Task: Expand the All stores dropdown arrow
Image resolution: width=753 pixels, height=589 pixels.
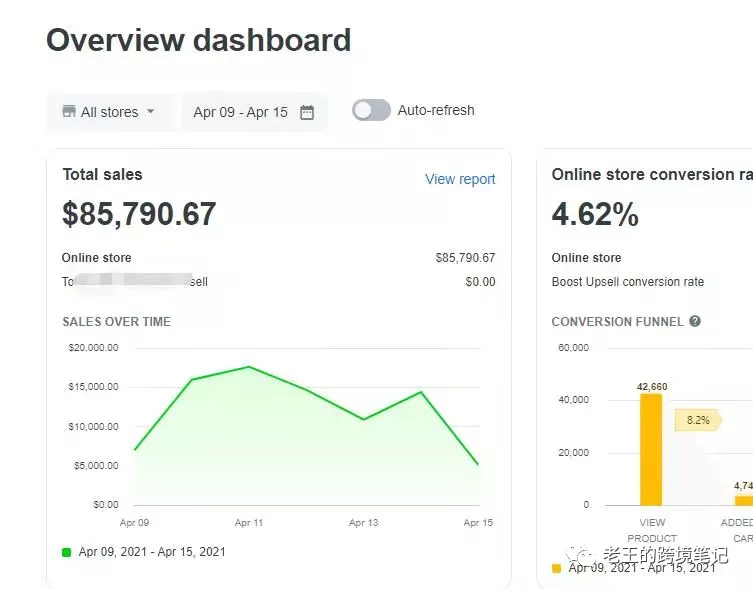Action: coord(151,112)
